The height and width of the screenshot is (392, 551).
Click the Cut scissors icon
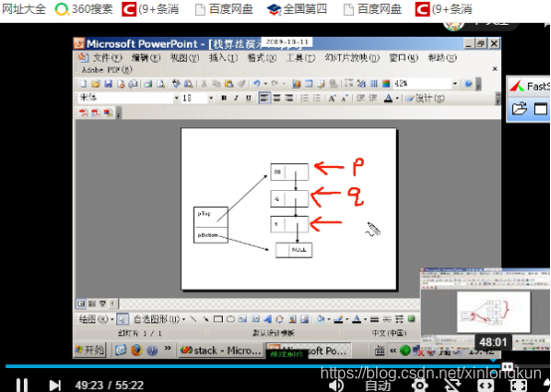click(x=204, y=84)
